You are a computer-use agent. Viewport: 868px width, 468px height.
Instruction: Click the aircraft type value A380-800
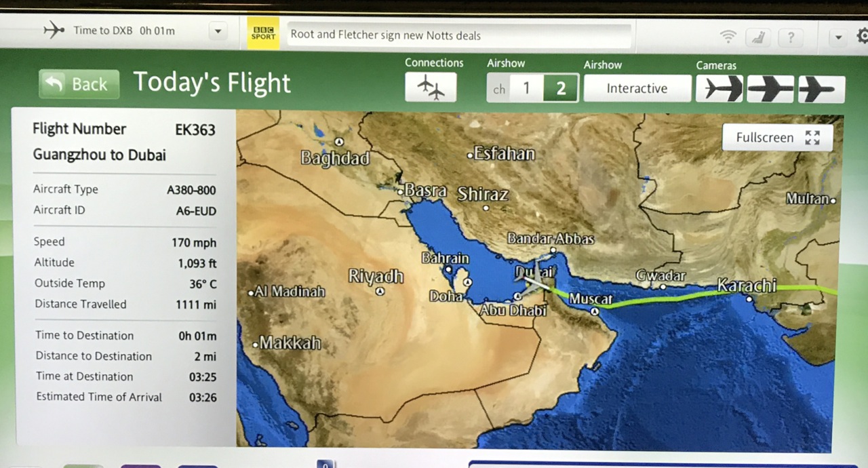pyautogui.click(x=191, y=191)
